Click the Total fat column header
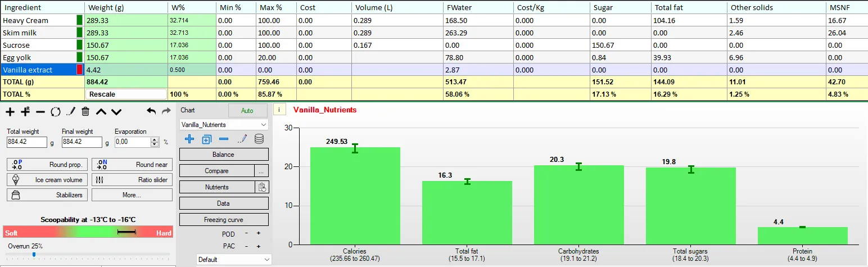This screenshot has width=868, height=267. pos(689,7)
